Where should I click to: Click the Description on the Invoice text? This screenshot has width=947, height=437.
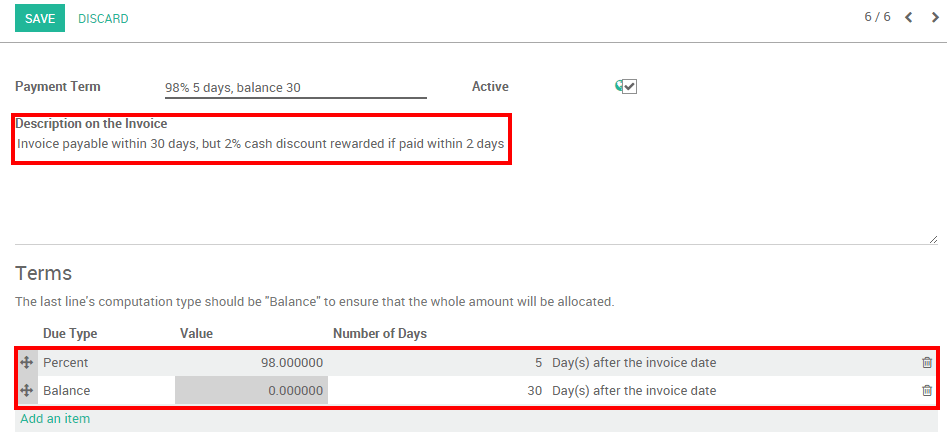(260, 144)
